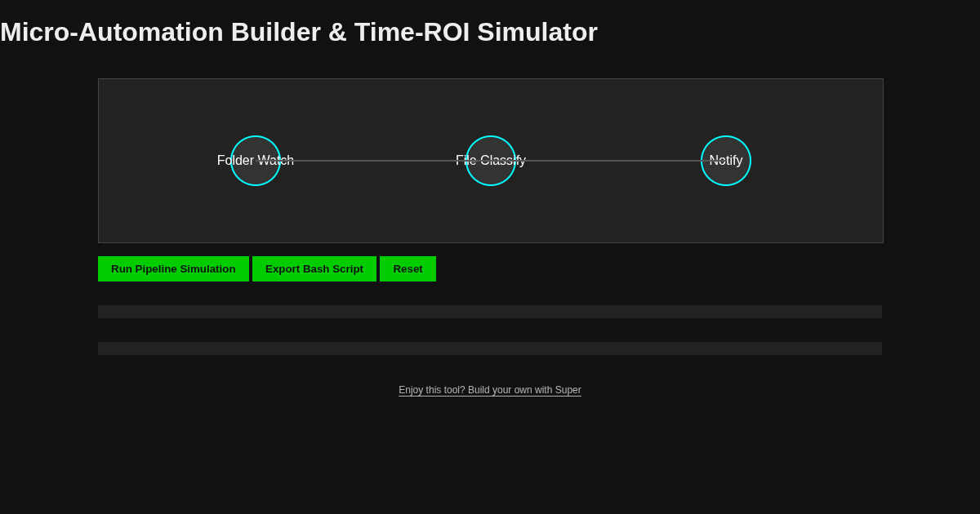Open the 'Build your own with Super' link
Screen dimensions: 980x514
[x=490, y=390]
